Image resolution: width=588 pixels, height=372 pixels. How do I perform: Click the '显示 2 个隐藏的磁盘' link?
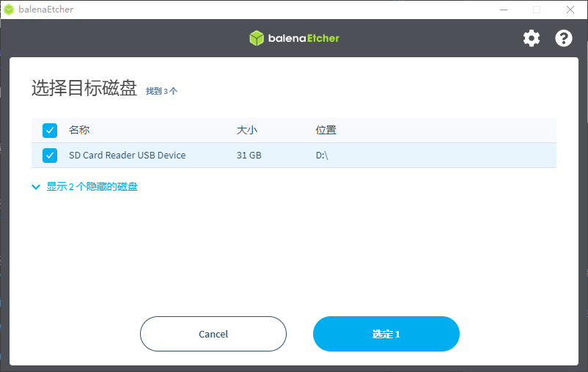click(92, 186)
